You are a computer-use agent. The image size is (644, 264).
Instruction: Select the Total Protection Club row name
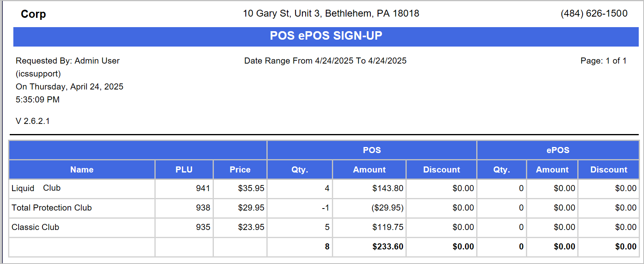(52, 208)
